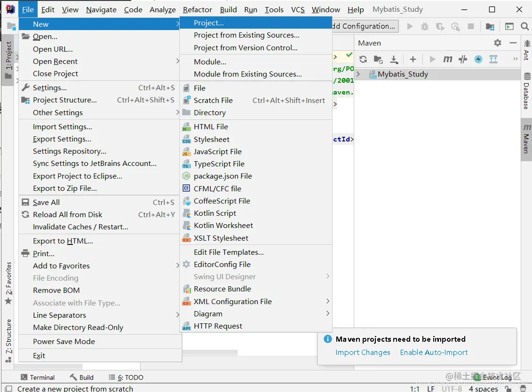Click the LF line separator status widget

click(x=430, y=389)
